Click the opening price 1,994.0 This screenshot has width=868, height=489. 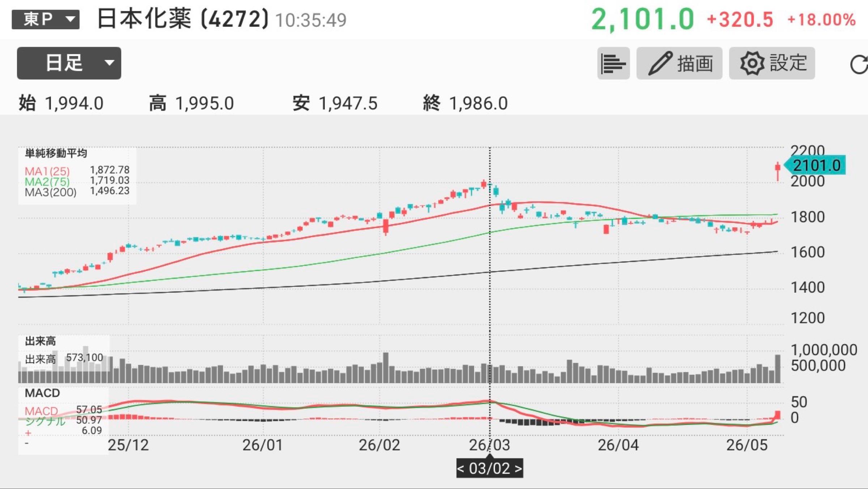74,103
